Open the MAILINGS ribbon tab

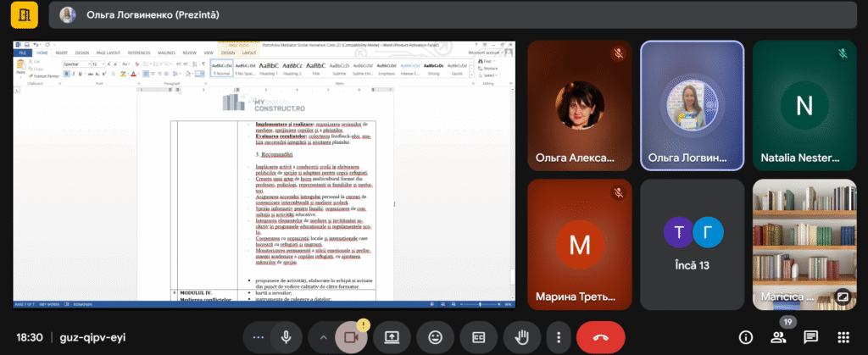[166, 53]
